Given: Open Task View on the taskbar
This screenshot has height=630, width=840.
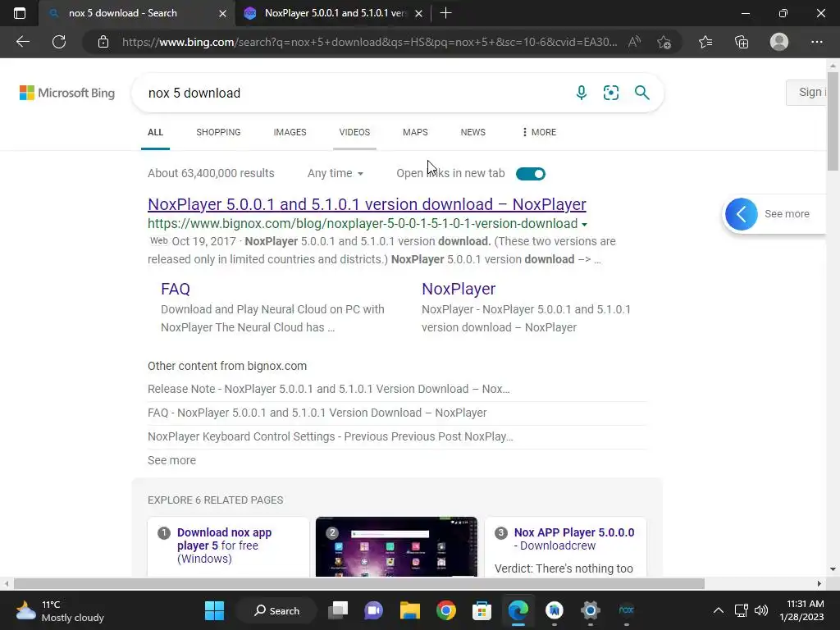Looking at the screenshot, I should tap(338, 610).
